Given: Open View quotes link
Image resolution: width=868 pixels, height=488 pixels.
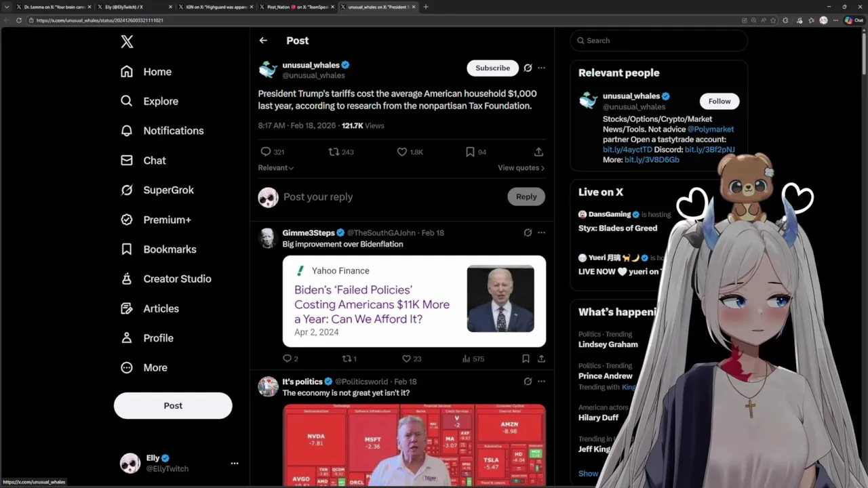Looking at the screenshot, I should 521,168.
